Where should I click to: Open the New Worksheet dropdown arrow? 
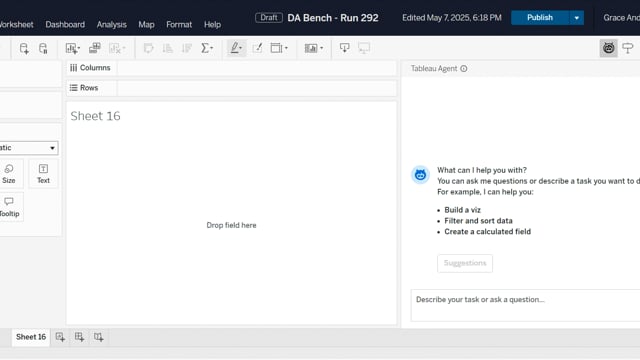tap(78, 48)
